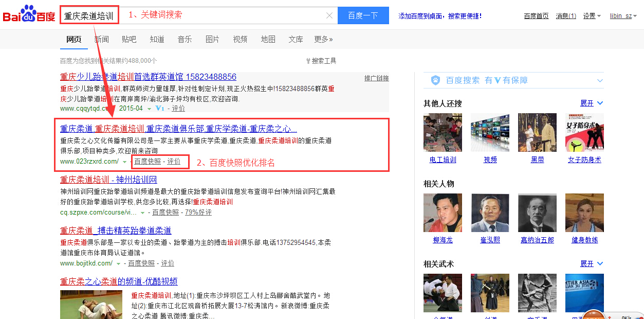644x319 pixels.
Task: Open 重庆柔之心柔道的频道-优酷视频 result
Action: (x=119, y=281)
